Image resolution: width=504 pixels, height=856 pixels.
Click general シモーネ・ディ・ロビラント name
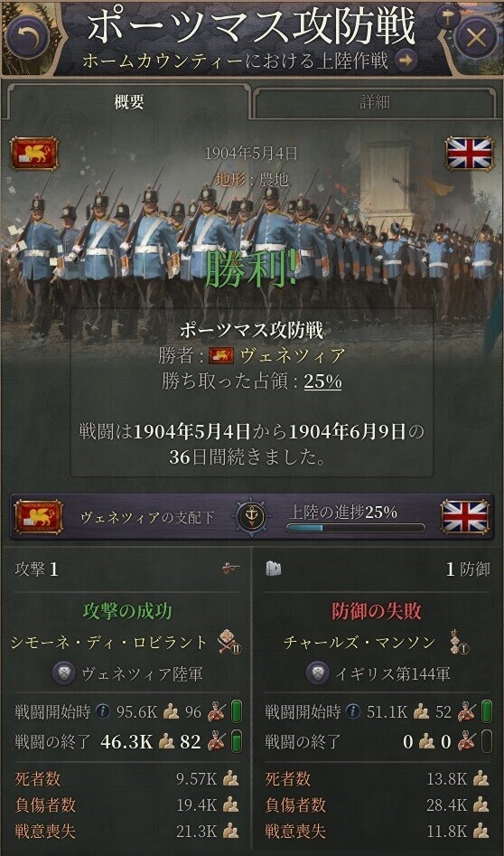(x=109, y=642)
